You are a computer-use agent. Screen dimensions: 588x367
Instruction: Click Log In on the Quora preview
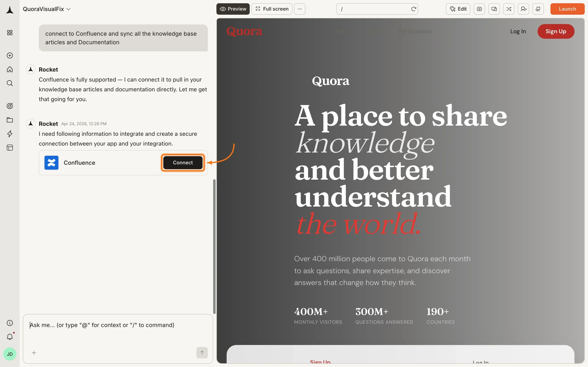518,31
